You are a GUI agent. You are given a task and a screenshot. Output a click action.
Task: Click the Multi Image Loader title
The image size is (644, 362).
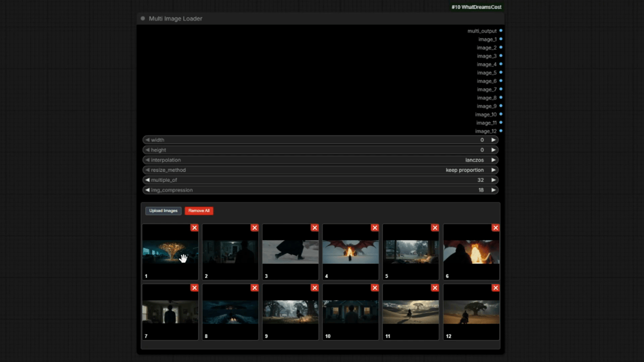[176, 19]
